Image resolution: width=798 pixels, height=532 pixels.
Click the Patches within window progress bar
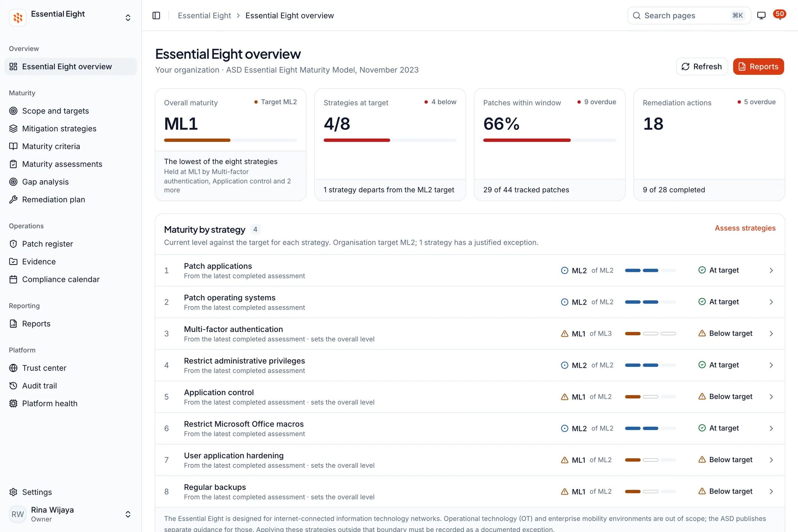pyautogui.click(x=549, y=140)
